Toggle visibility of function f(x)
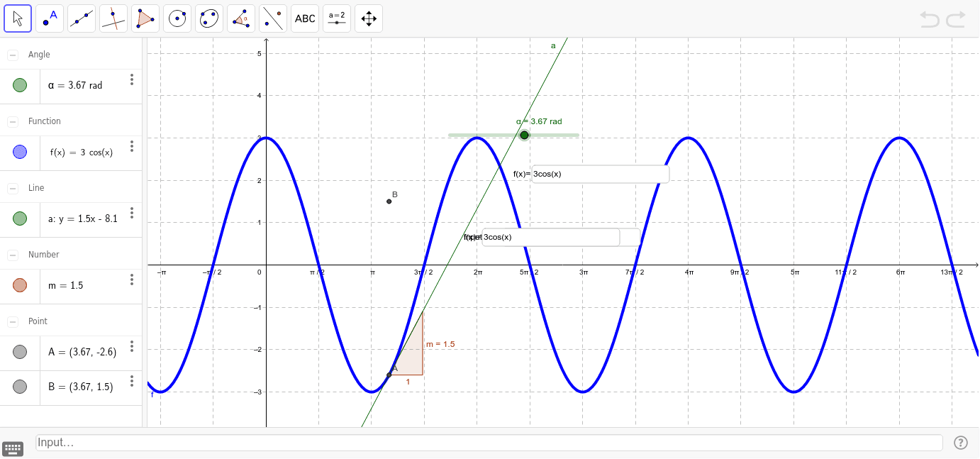 (20, 152)
